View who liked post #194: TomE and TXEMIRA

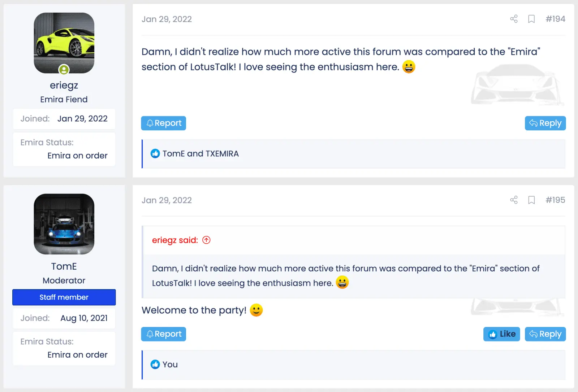pyautogui.click(x=200, y=154)
